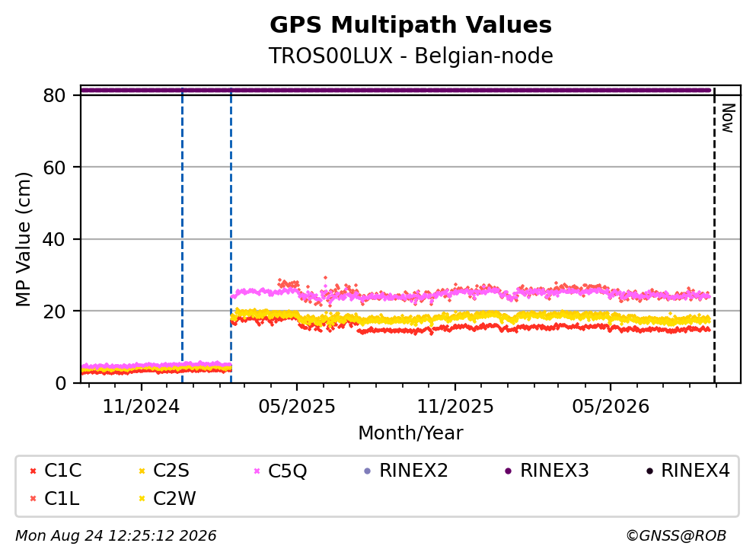Click the C2S yellow legend marker
Image resolution: width=756 pixels, height=559 pixels.
142,471
